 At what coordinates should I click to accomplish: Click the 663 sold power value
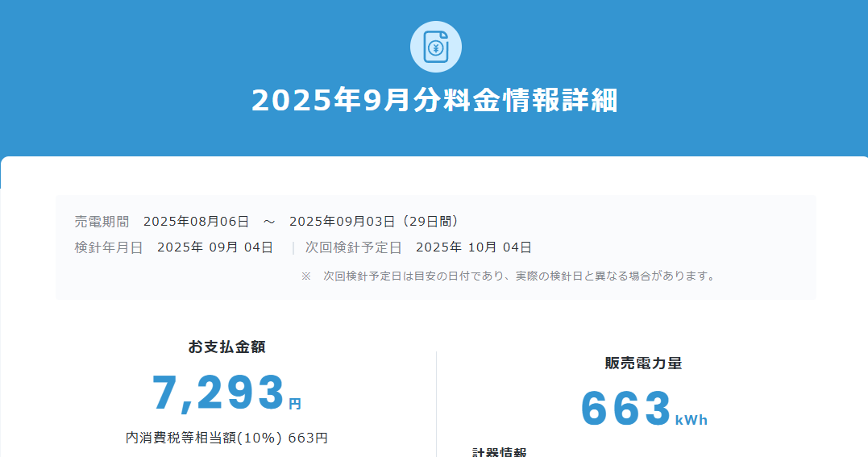(x=626, y=409)
